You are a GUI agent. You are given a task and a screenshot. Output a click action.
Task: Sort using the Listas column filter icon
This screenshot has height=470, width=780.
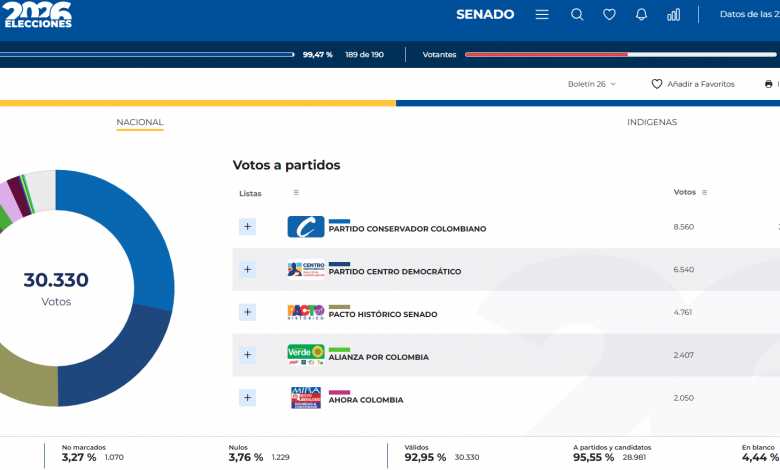coord(295,193)
